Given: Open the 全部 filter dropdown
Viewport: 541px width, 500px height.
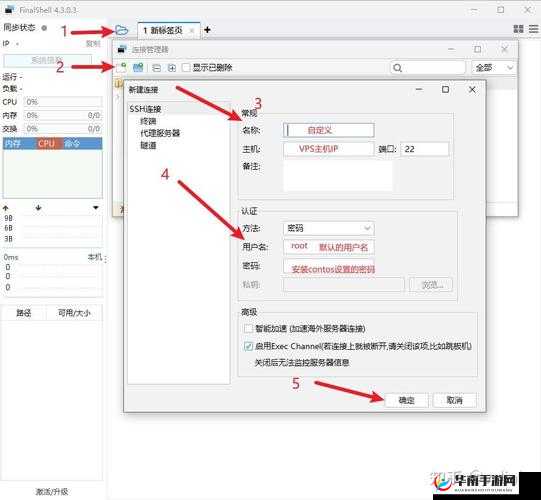Looking at the screenshot, I should tap(493, 68).
